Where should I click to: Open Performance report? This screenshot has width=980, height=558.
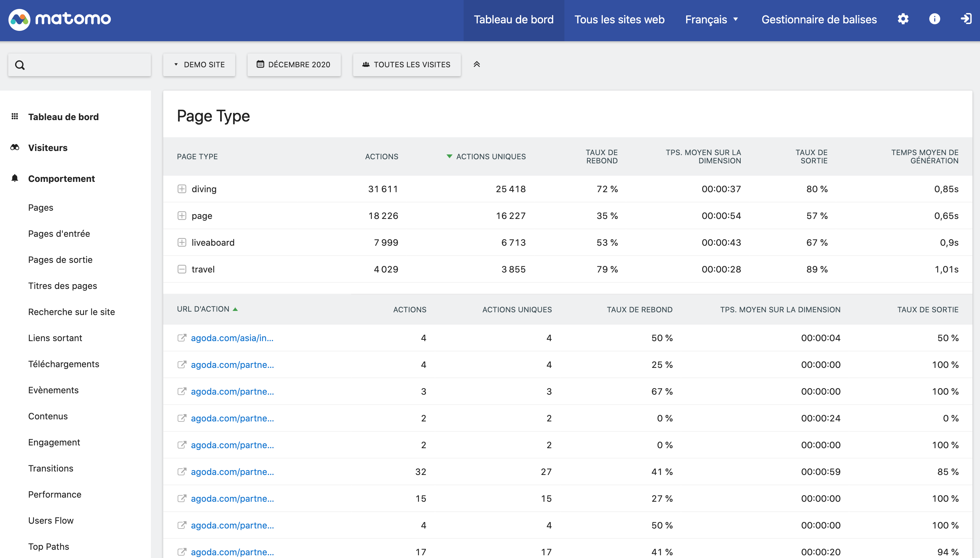pyautogui.click(x=55, y=495)
